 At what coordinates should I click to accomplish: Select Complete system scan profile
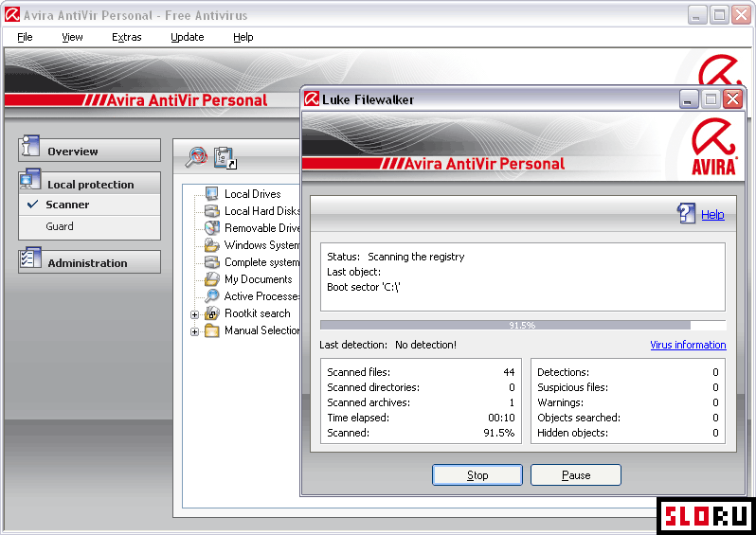coord(261,262)
